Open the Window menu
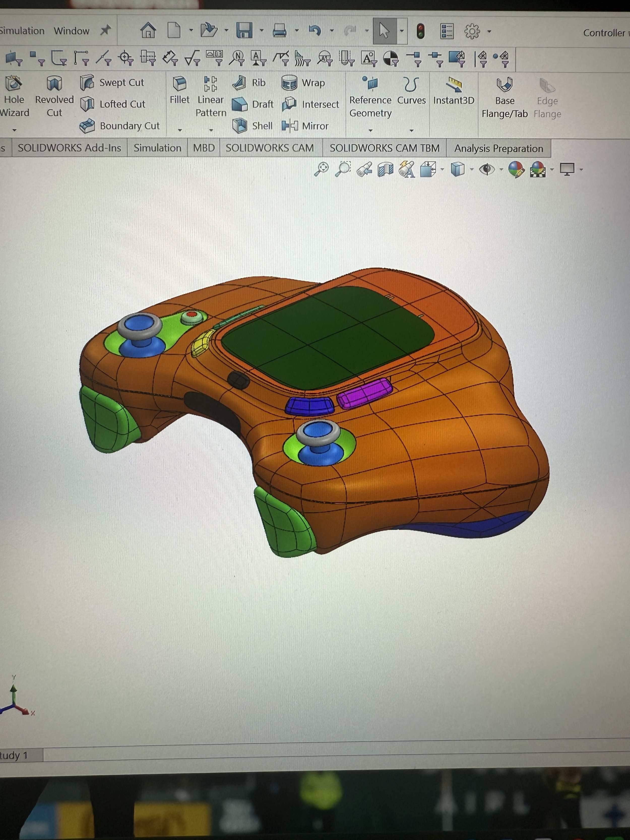The image size is (630, 840). pos(71,31)
